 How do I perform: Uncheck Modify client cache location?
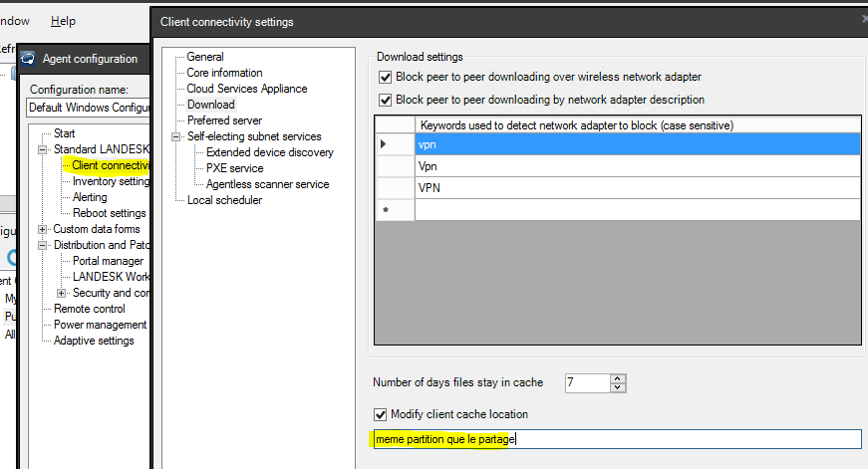pyautogui.click(x=379, y=414)
